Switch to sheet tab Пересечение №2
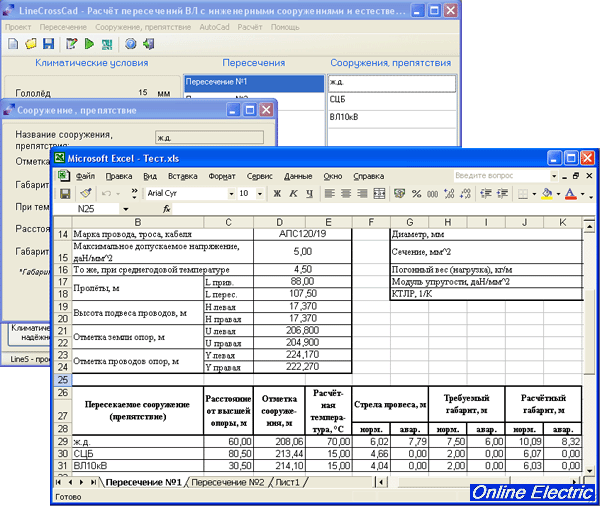The image size is (600, 506). tap(228, 482)
